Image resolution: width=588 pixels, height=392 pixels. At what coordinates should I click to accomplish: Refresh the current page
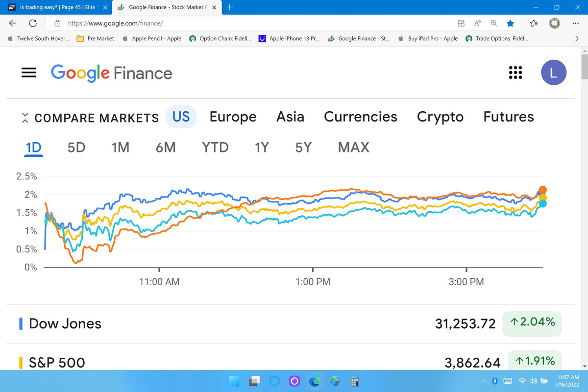(33, 23)
